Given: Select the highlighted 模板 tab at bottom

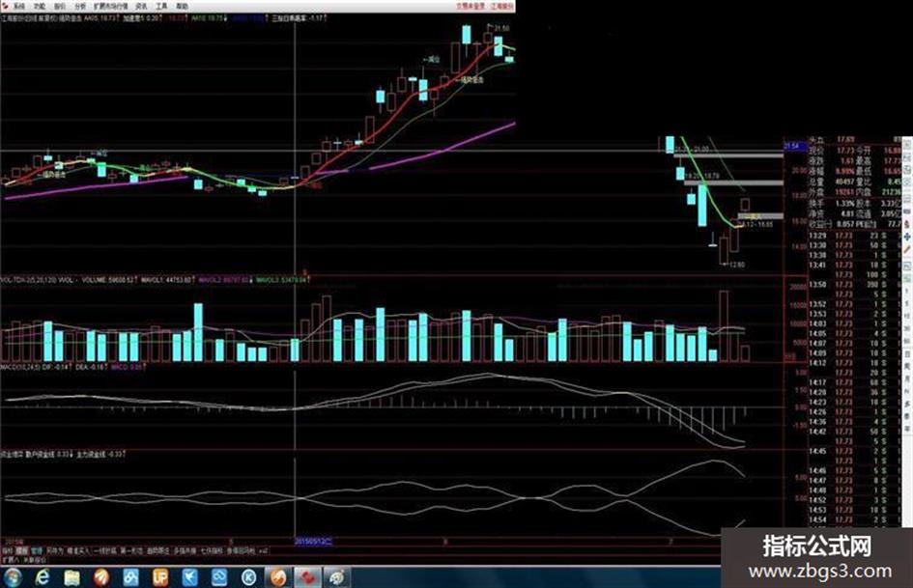Looking at the screenshot, I should pyautogui.click(x=22, y=550).
